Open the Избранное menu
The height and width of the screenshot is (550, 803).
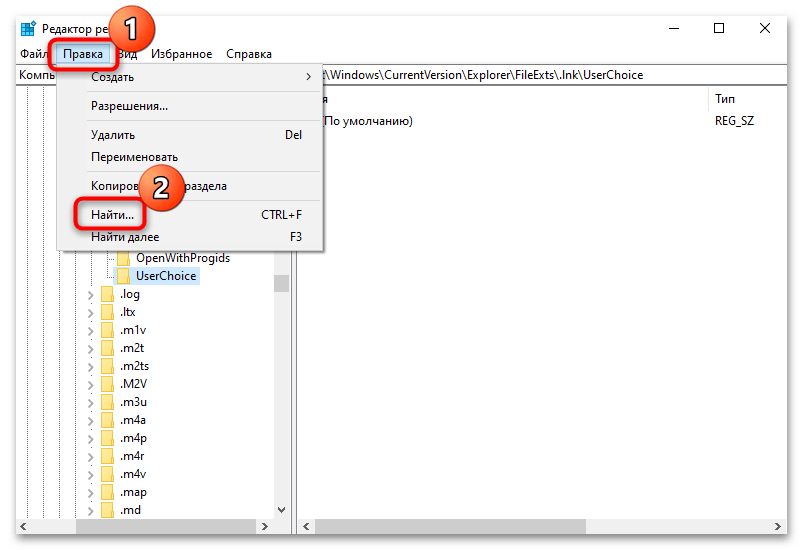[x=182, y=54]
